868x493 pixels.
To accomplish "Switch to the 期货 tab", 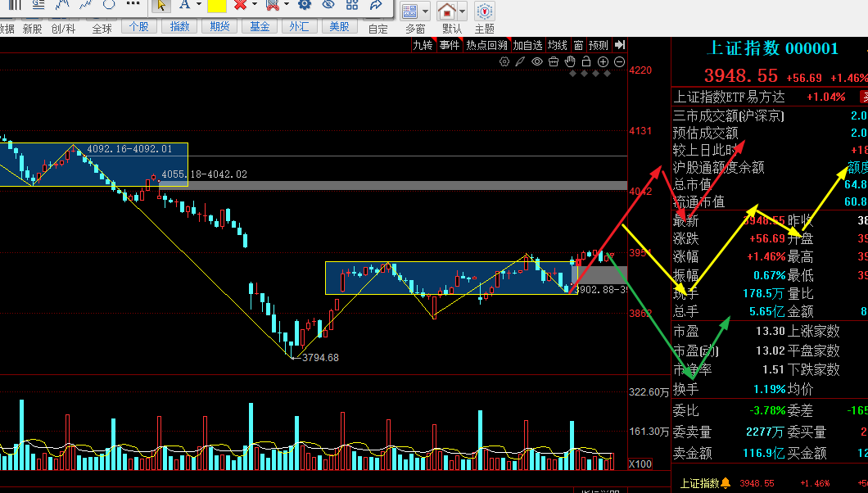I will (x=219, y=26).
